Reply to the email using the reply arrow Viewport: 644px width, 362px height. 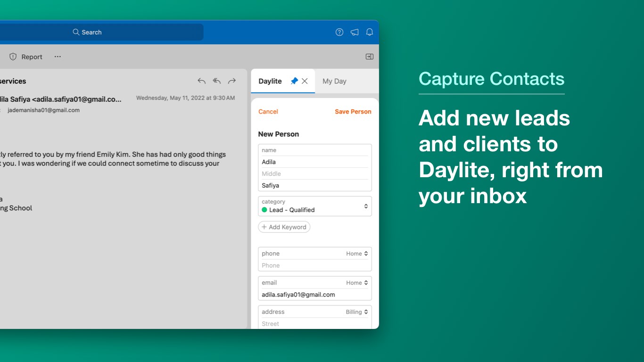coord(201,81)
